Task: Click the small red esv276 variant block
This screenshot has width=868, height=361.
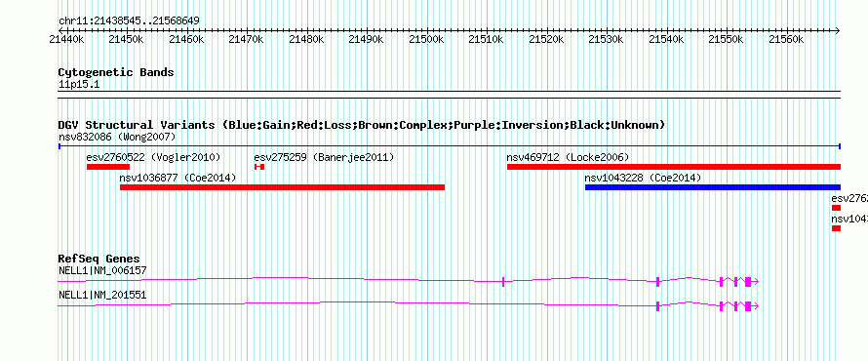Action: (x=836, y=208)
